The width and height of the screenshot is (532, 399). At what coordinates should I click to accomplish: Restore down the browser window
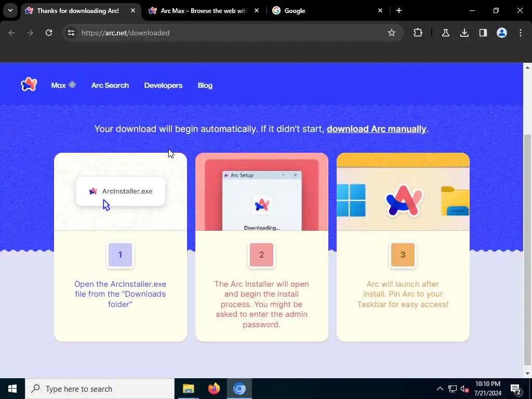pos(496,10)
